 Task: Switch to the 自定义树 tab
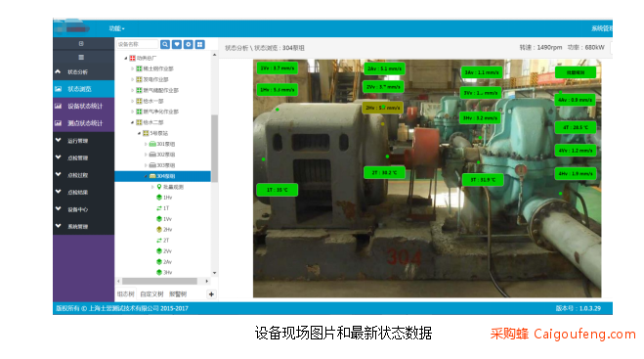pyautogui.click(x=151, y=294)
